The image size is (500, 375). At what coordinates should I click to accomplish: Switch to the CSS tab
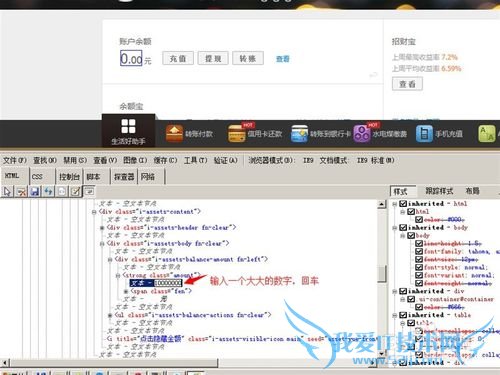(42, 176)
